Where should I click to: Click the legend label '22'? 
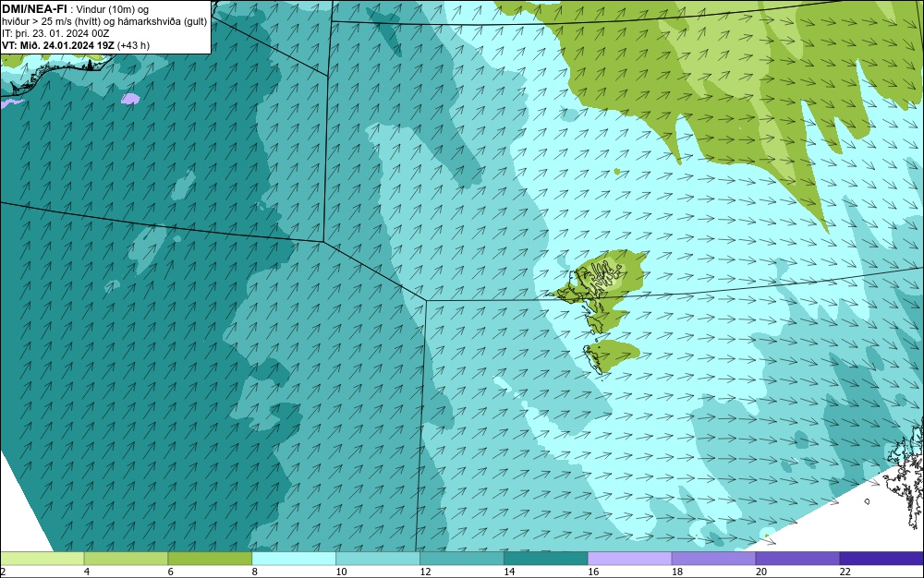845,572
